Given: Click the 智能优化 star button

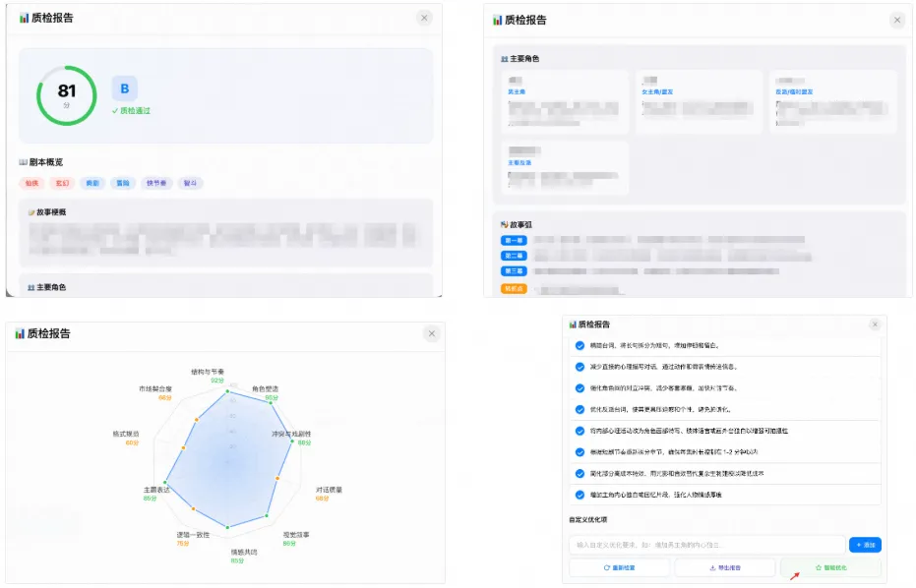Looking at the screenshot, I should pos(830,567).
